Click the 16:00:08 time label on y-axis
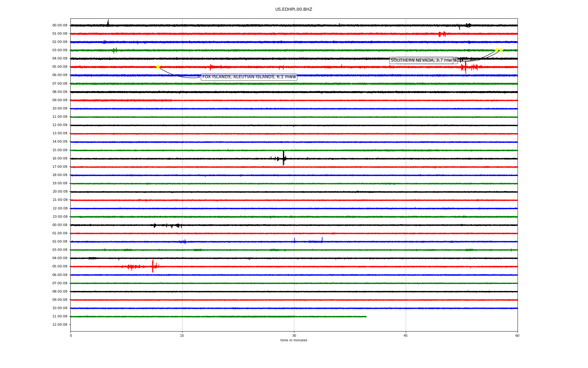The height and width of the screenshot is (368, 588). [x=60, y=158]
